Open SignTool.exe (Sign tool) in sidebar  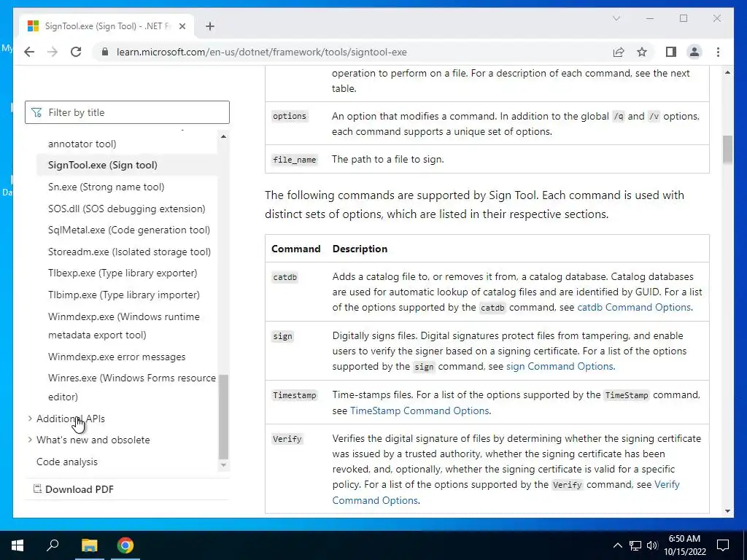[102, 166]
